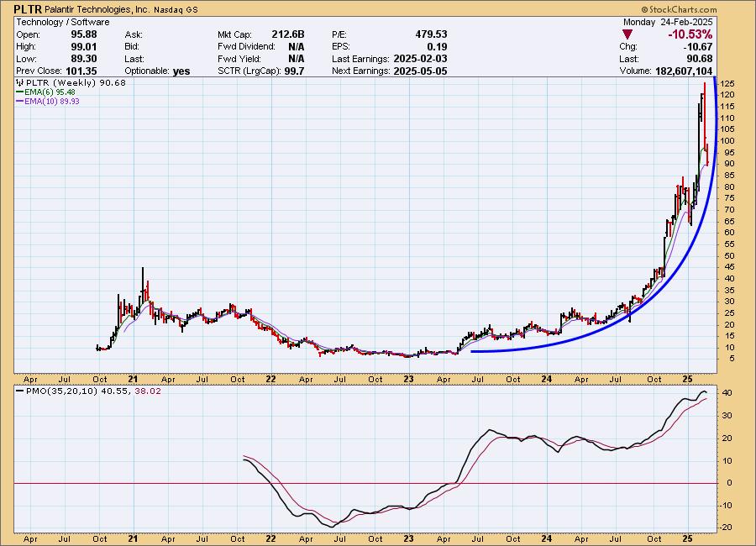Screen dimensions: 756x546
Task: Select the Prev Close value 101.35
Action: click(81, 71)
